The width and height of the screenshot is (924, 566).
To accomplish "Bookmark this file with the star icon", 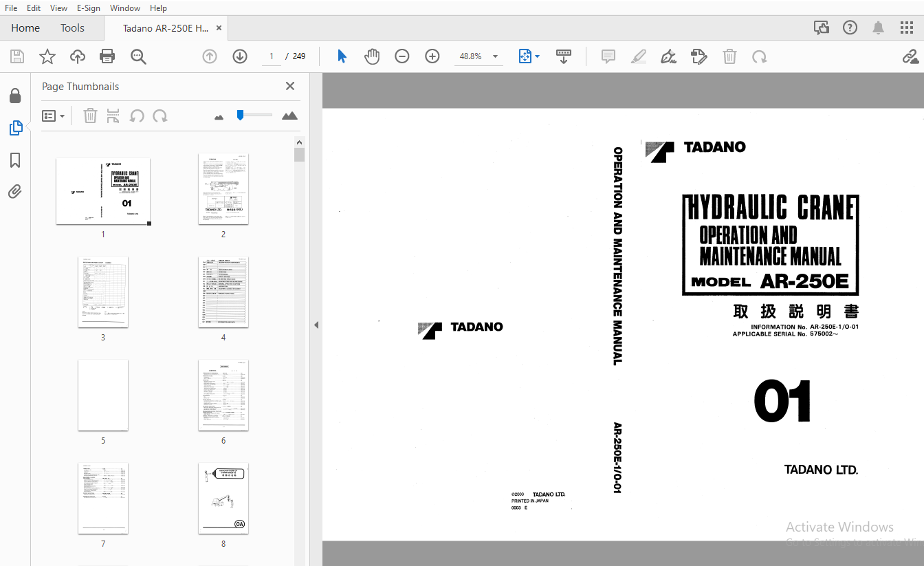I will tap(47, 56).
